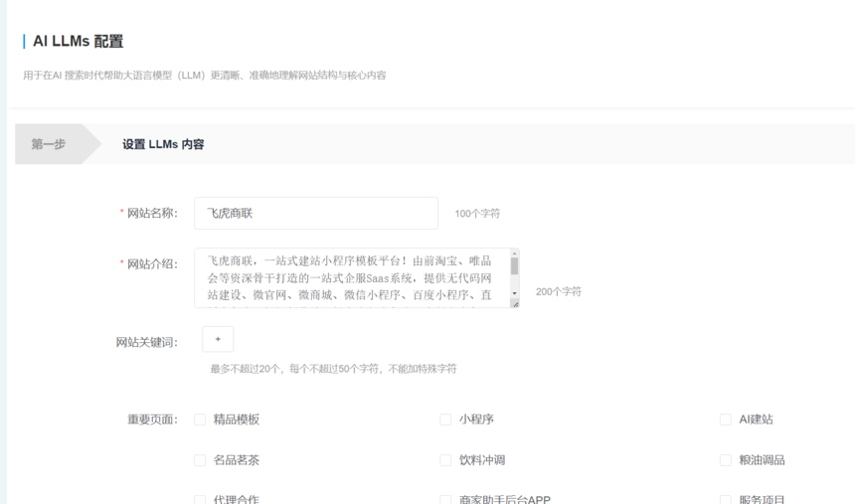This screenshot has width=855, height=504.
Task: Select the 名品茗茶 checkbox
Action: 200,460
